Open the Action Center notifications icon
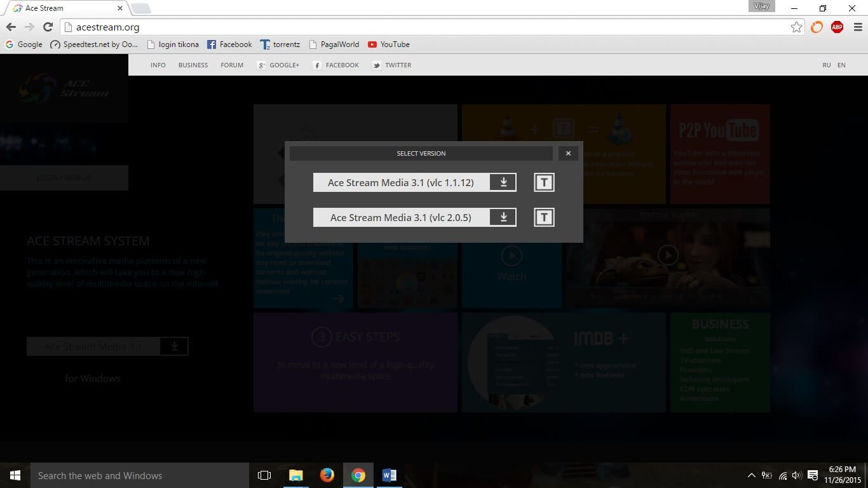The height and width of the screenshot is (488, 868). [x=813, y=475]
